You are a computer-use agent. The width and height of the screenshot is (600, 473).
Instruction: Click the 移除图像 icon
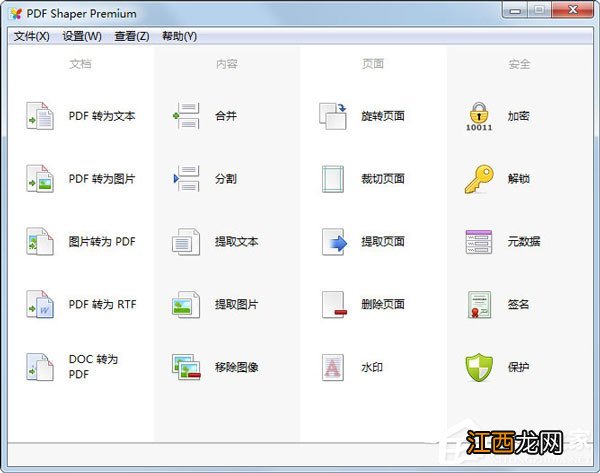tap(186, 367)
